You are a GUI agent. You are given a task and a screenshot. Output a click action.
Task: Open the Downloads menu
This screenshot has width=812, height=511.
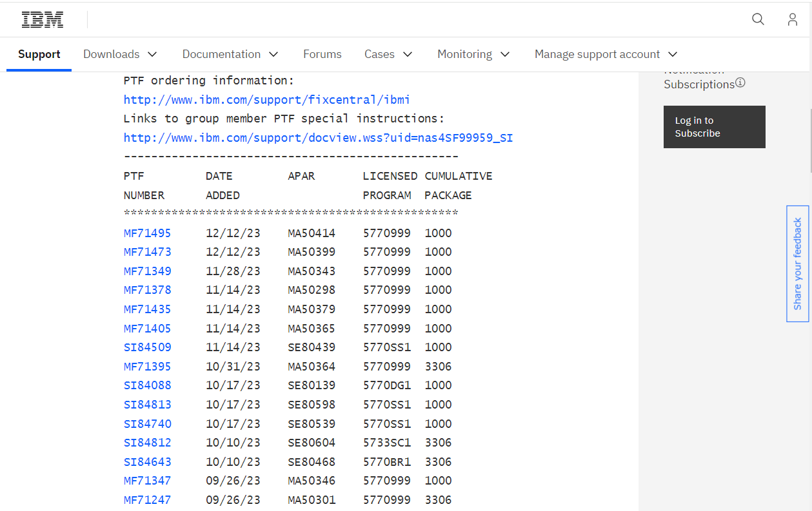[121, 54]
